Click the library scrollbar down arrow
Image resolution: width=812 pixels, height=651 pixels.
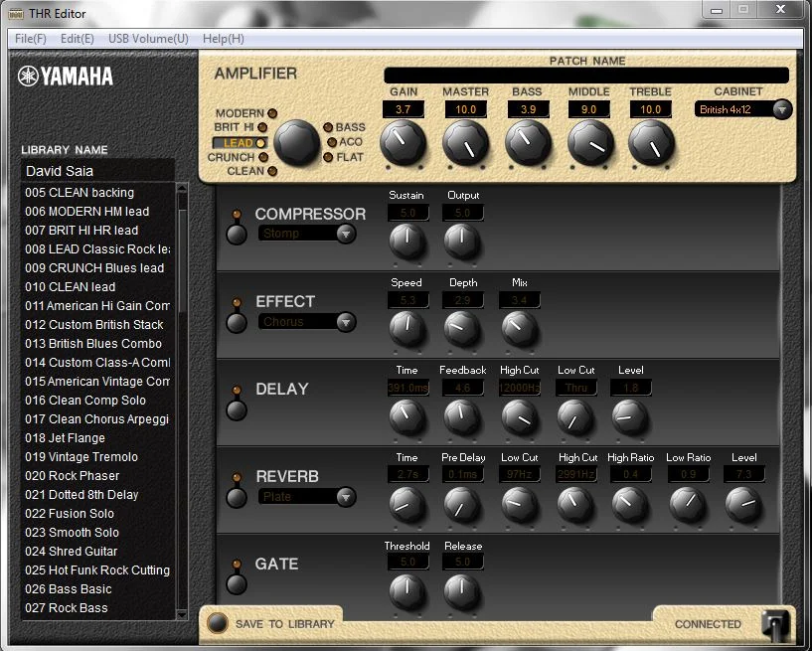pos(182,615)
